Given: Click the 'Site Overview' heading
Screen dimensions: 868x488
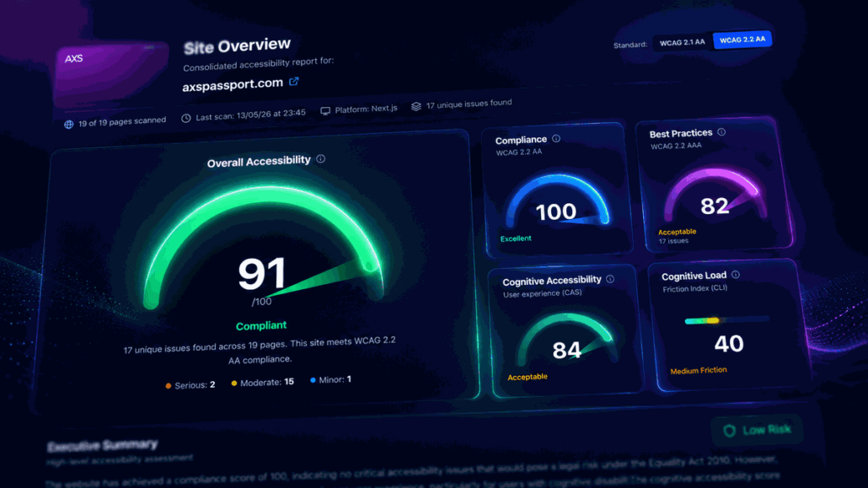Looking at the screenshot, I should (x=237, y=46).
